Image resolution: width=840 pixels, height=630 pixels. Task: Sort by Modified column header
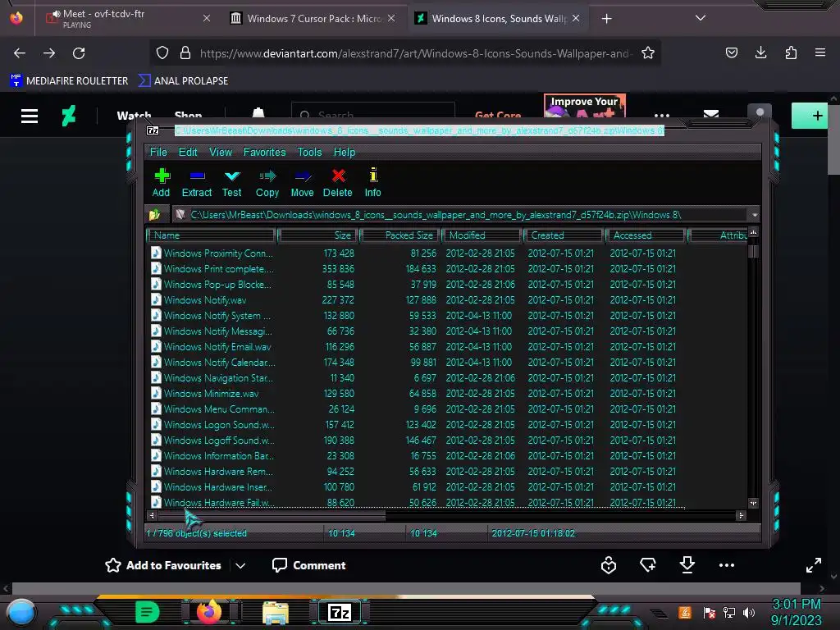[482, 235]
